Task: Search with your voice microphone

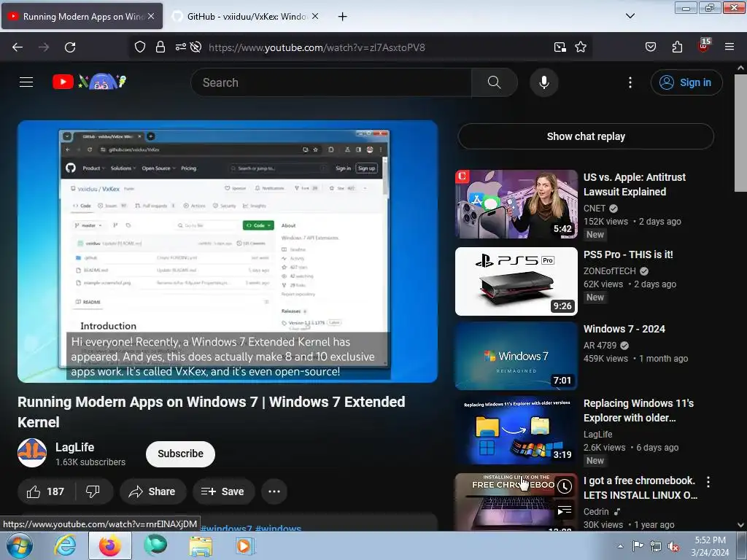Action: click(x=544, y=82)
